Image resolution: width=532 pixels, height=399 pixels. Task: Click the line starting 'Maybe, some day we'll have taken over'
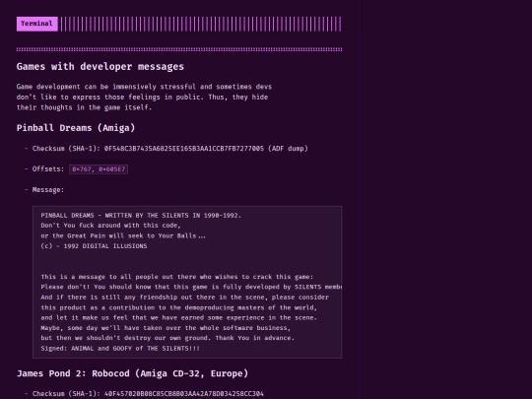[166, 328]
